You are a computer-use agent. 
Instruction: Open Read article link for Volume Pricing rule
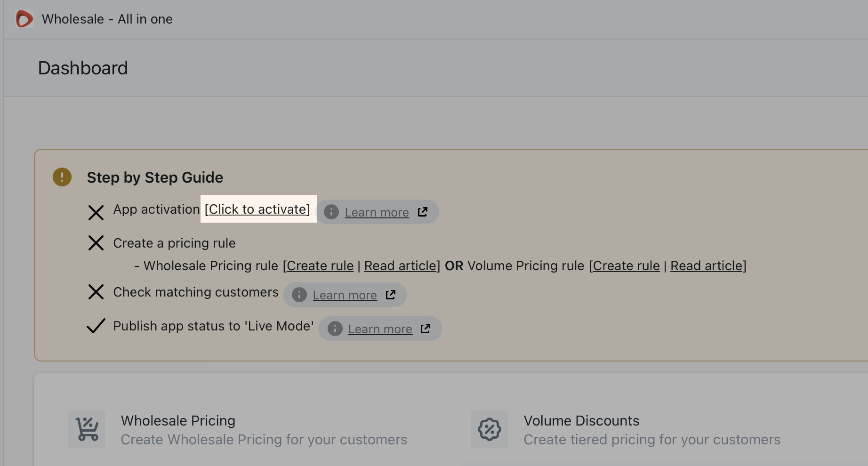708,265
